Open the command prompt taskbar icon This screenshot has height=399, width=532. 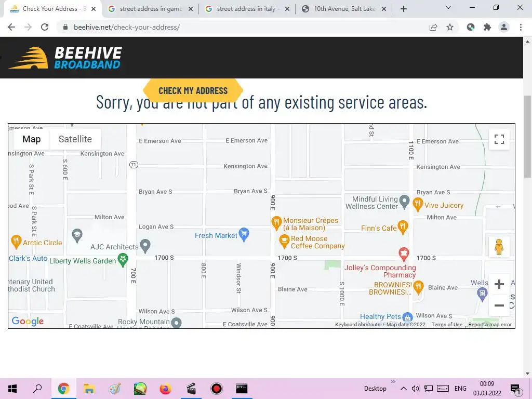tap(242, 389)
